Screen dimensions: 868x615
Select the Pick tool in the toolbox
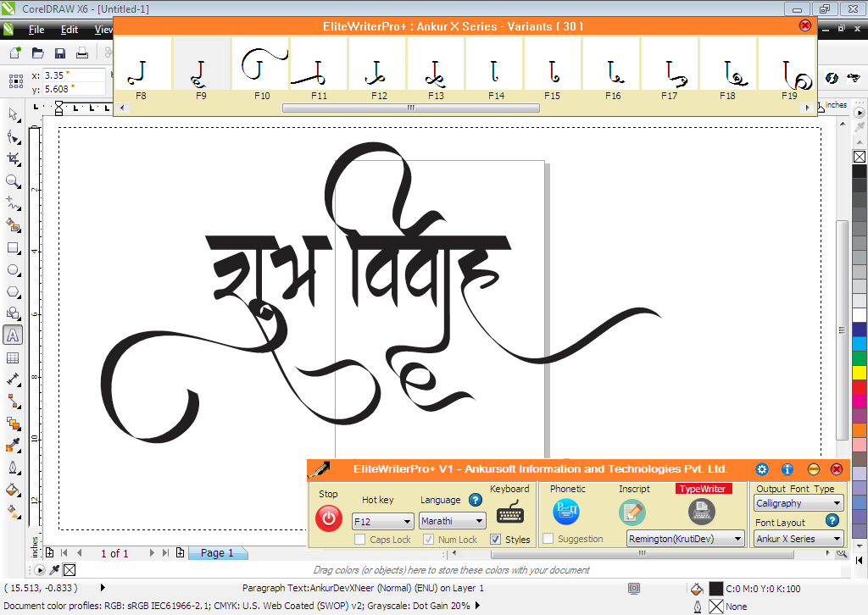point(12,114)
